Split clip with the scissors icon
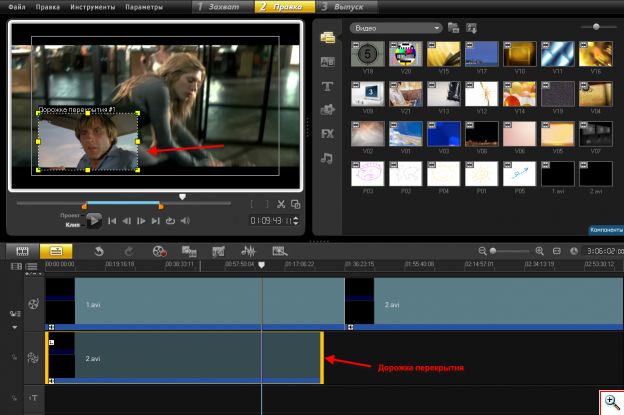The width and height of the screenshot is (624, 415). pyautogui.click(x=281, y=204)
